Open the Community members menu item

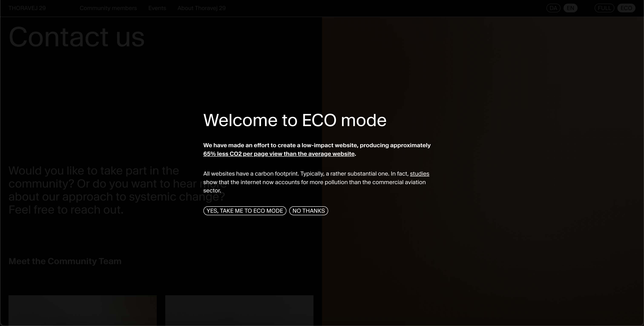pyautogui.click(x=108, y=8)
